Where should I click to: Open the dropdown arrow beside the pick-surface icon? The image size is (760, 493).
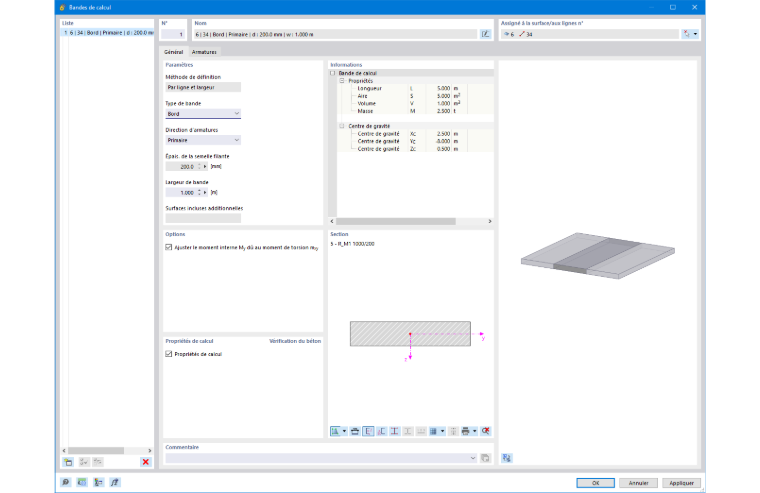coord(696,34)
